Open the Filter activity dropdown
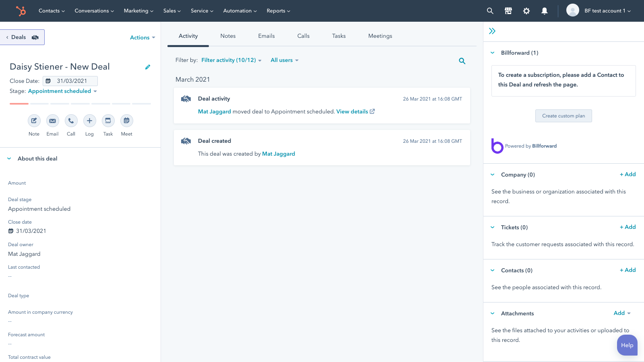 click(x=231, y=60)
